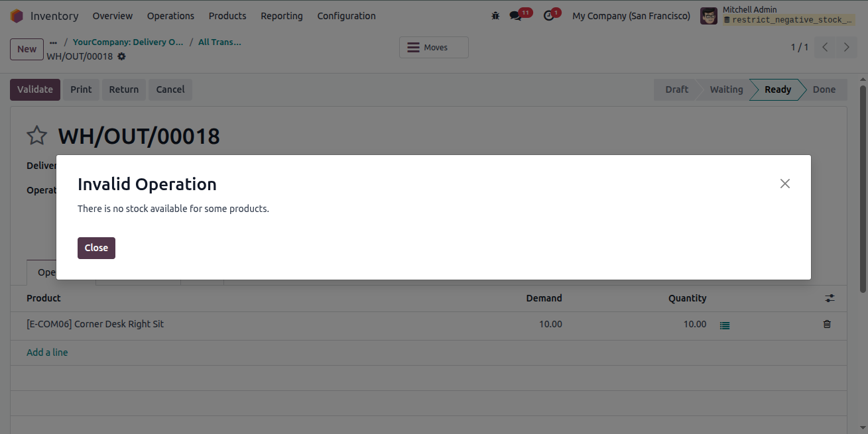
Task: Click the vertical page scrollbar
Action: (863, 188)
